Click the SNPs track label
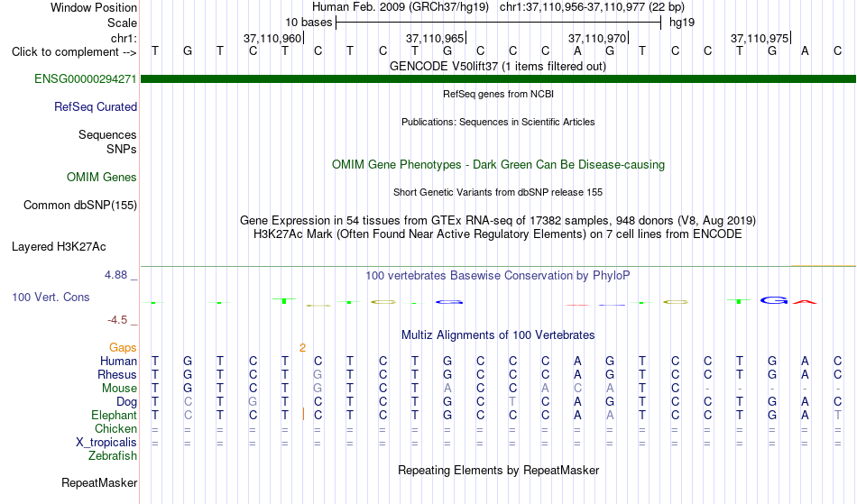This screenshot has height=504, width=857. (122, 149)
